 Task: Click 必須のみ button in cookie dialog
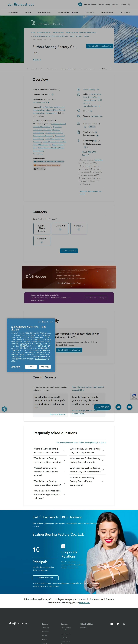(31, 367)
